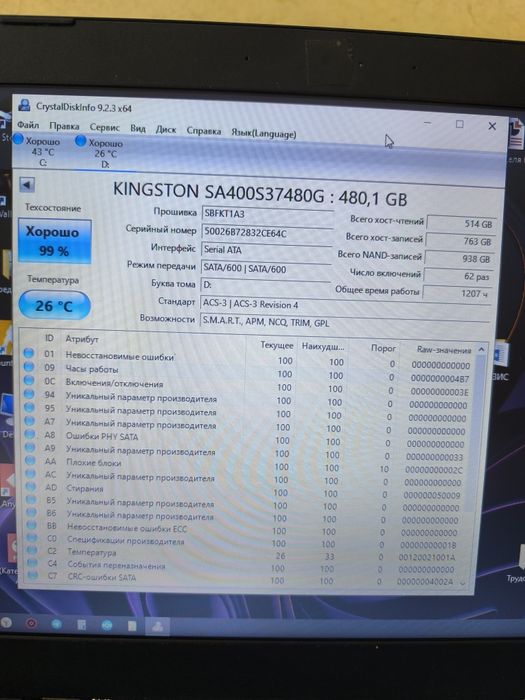
Task: Click status icon of attribute row AC
Action: 30,473
